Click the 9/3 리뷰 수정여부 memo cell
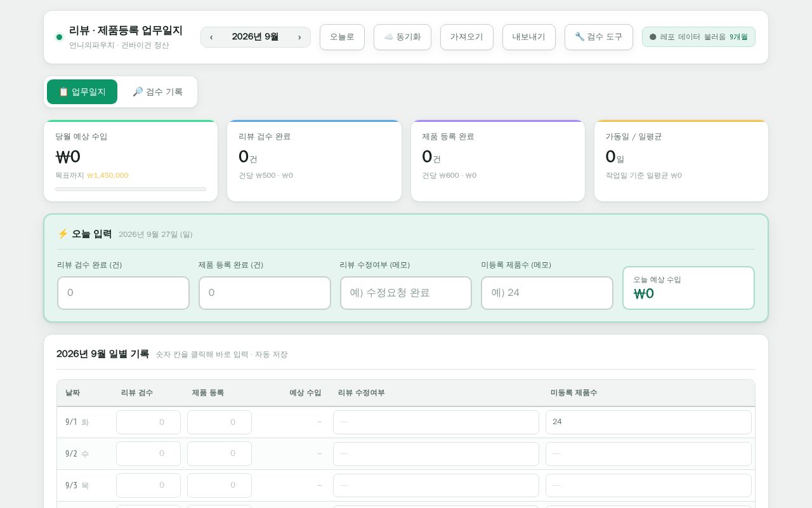This screenshot has width=812, height=508. click(436, 486)
